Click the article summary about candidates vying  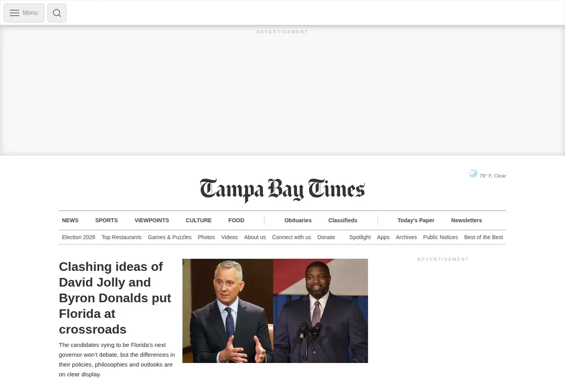click(117, 359)
